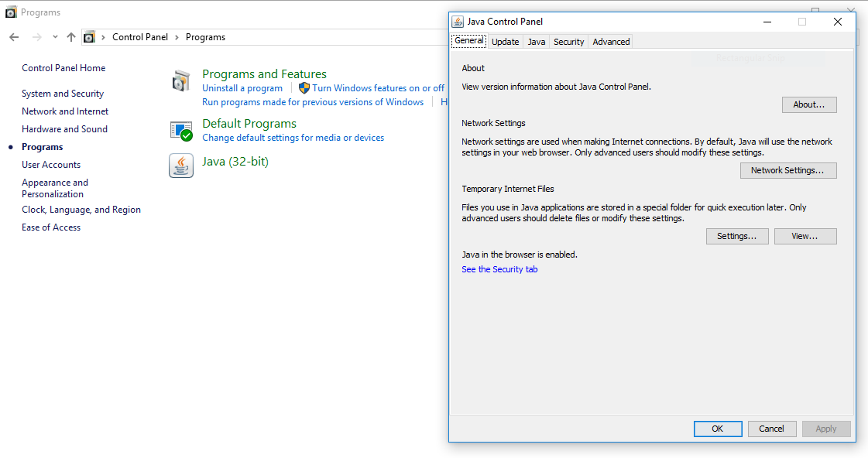
Task: Open the Security tab
Action: click(x=569, y=42)
